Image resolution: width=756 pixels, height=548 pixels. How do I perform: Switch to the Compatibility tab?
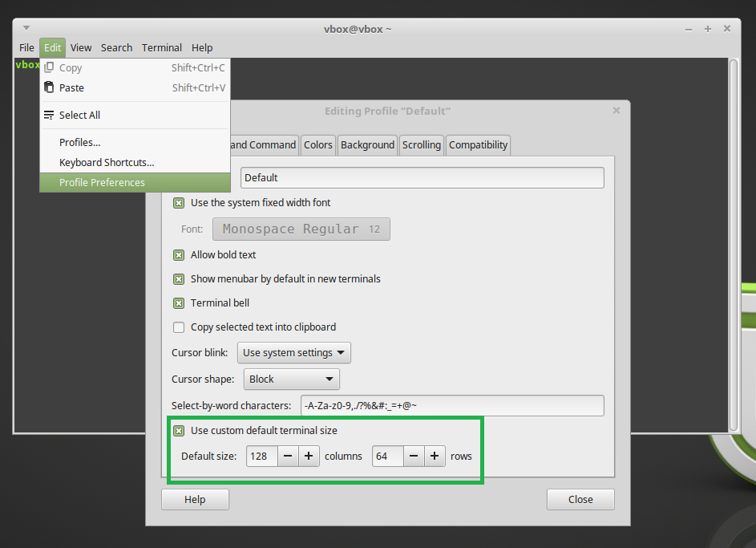click(478, 144)
